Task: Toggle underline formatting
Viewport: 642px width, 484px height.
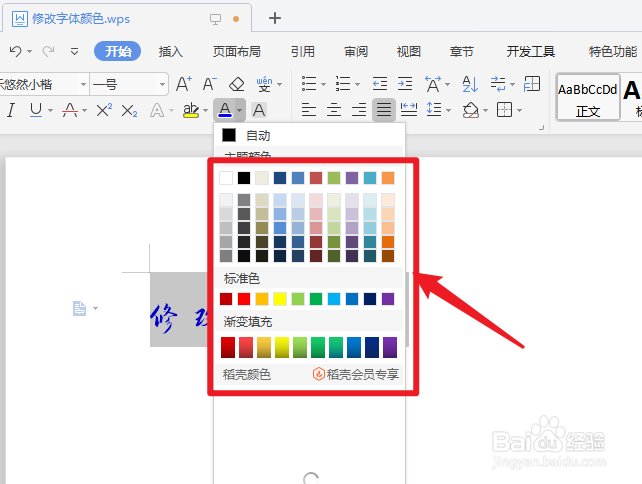Action: point(36,110)
